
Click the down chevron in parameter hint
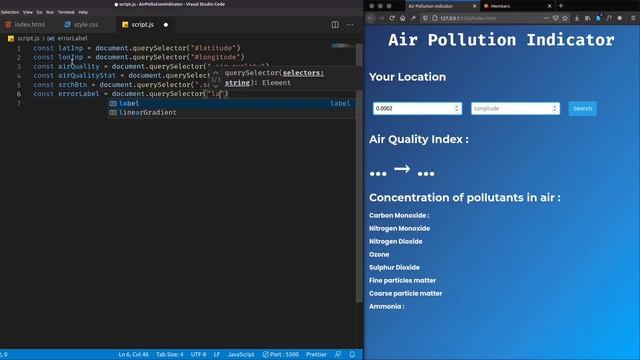(216, 87)
